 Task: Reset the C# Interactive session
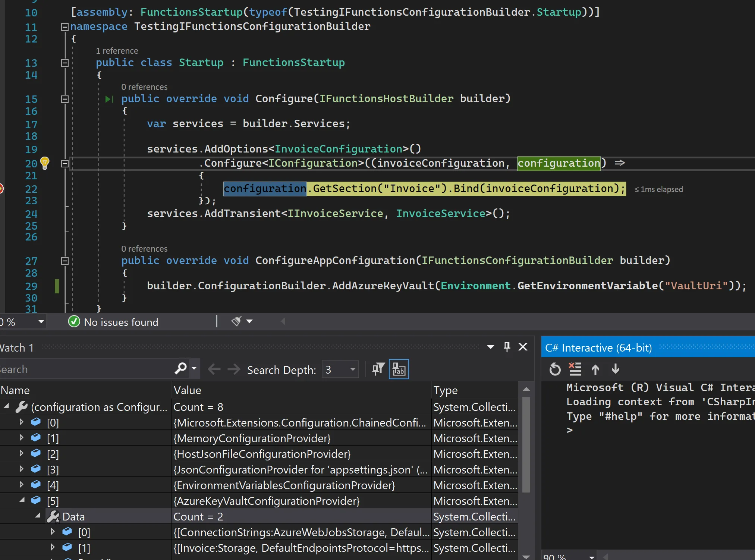point(554,369)
